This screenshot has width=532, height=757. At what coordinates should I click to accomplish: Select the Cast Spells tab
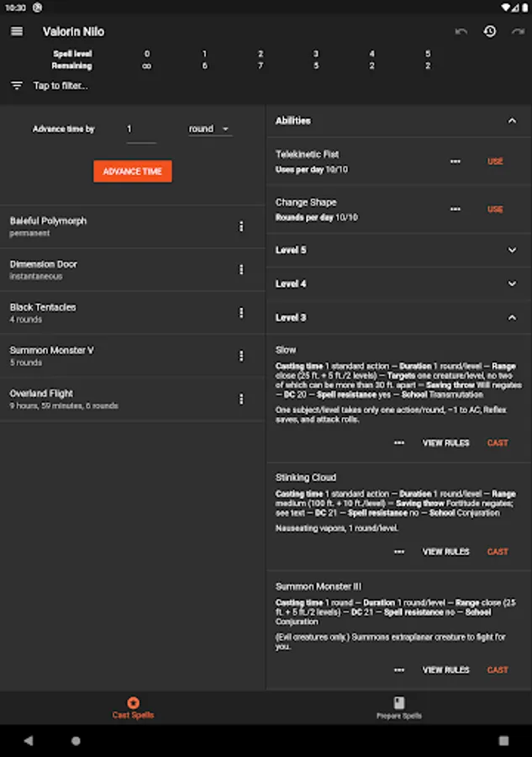tap(133, 707)
